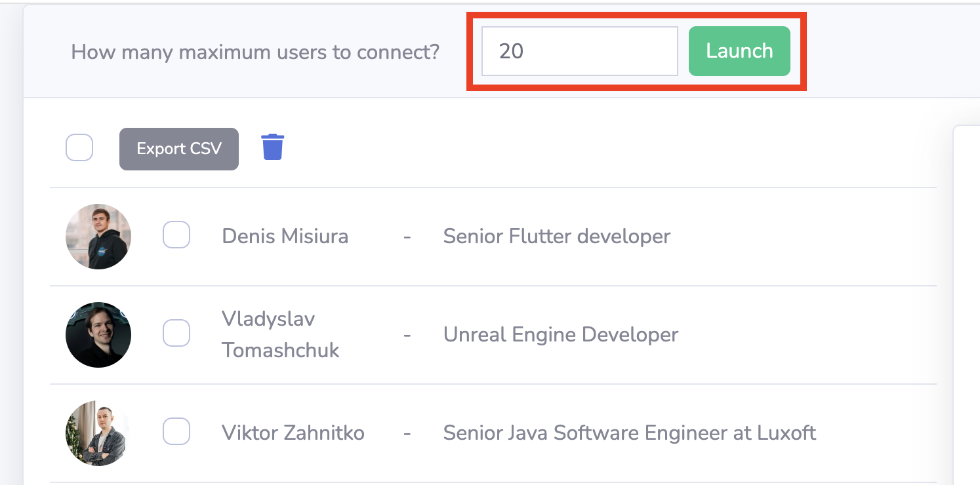The height and width of the screenshot is (485, 980).
Task: Click the green Launch button
Action: [739, 51]
